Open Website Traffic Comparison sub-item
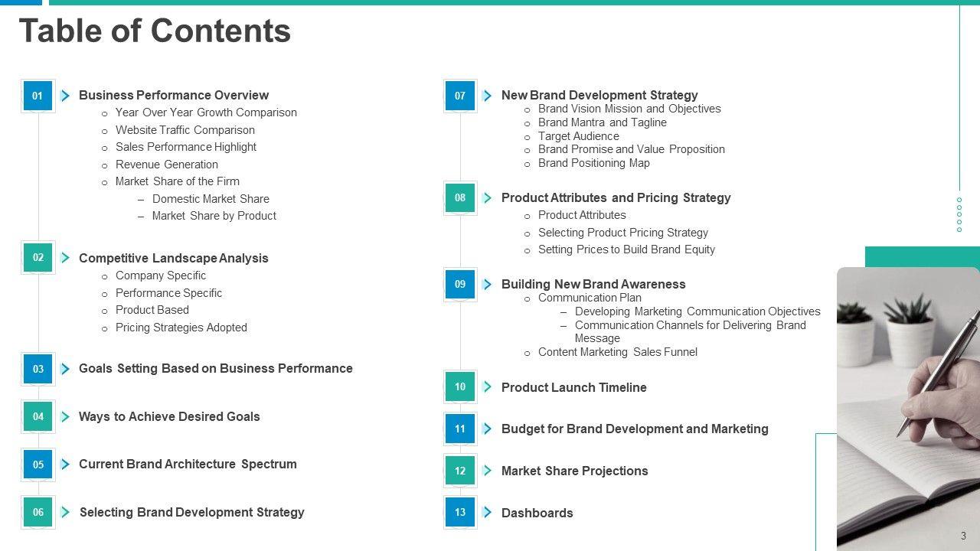980x551 pixels. tap(185, 130)
